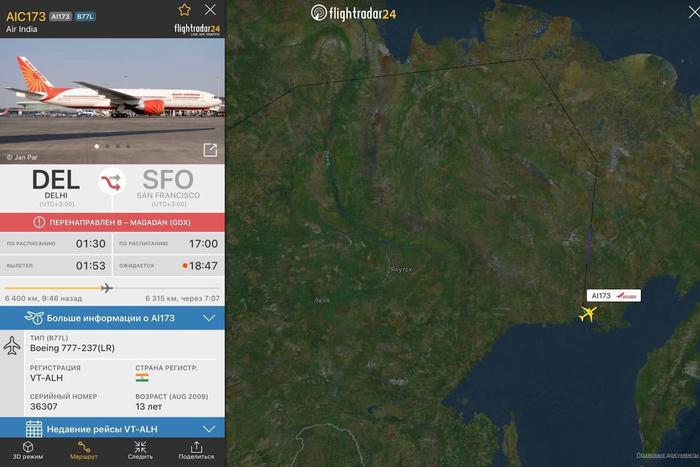The image size is (700, 467).
Task: Select third dot in photo carousel
Action: tap(118, 146)
